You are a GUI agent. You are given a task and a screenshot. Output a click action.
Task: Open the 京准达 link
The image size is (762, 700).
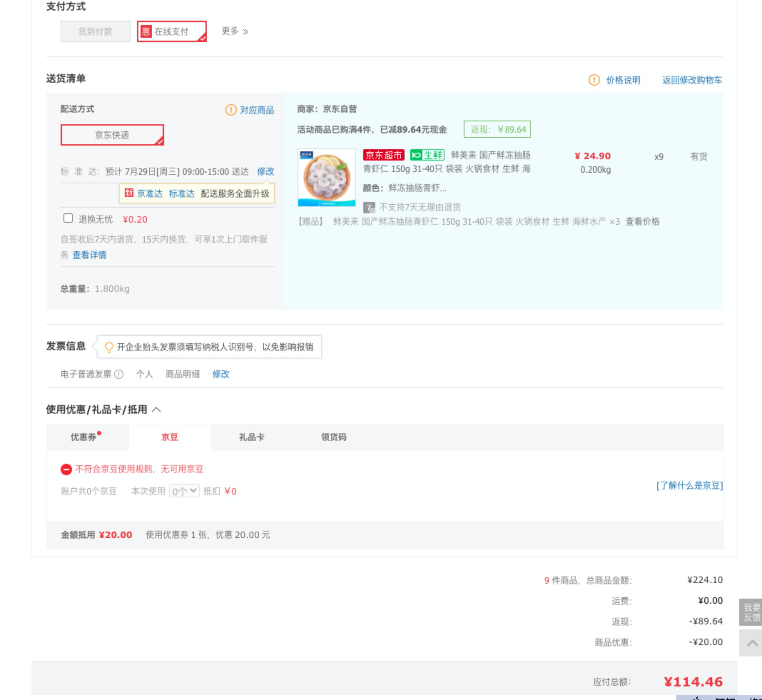click(x=149, y=194)
